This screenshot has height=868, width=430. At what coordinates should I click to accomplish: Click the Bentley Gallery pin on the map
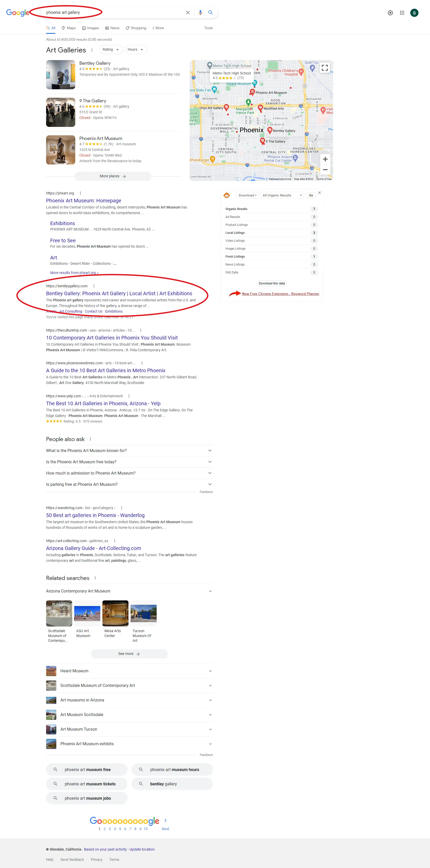tap(270, 130)
